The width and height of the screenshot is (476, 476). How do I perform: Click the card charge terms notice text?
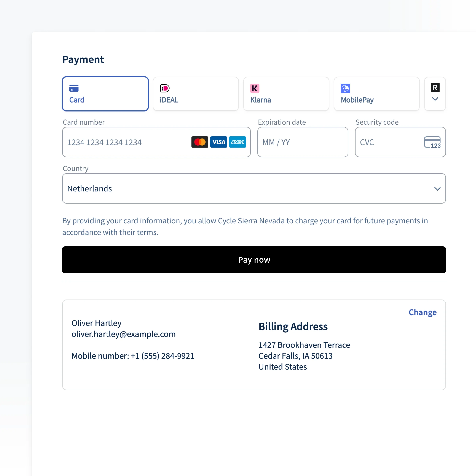[x=245, y=226]
